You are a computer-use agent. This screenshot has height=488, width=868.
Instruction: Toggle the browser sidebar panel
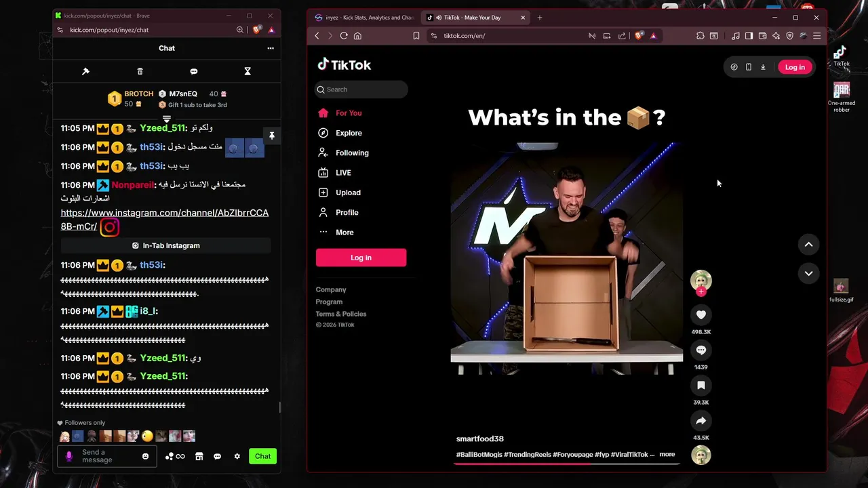coord(749,36)
